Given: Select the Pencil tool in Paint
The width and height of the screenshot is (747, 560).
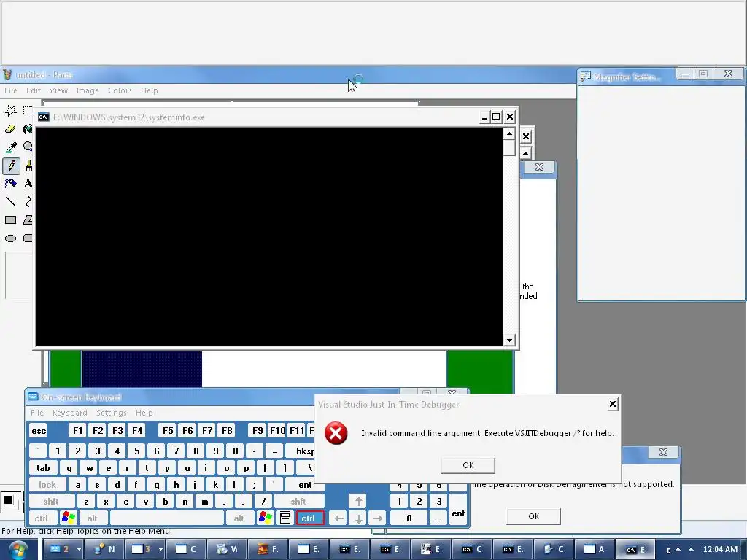Looking at the screenshot, I should pyautogui.click(x=11, y=166).
